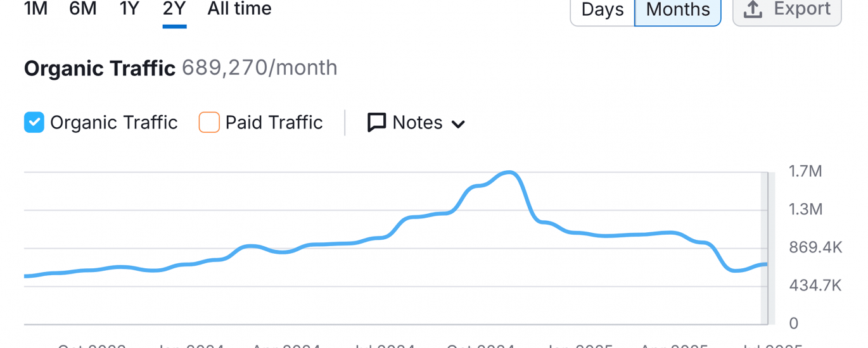Screen dimensions: 868x348
Task: Switch to the 1M time range
Action: tap(35, 9)
